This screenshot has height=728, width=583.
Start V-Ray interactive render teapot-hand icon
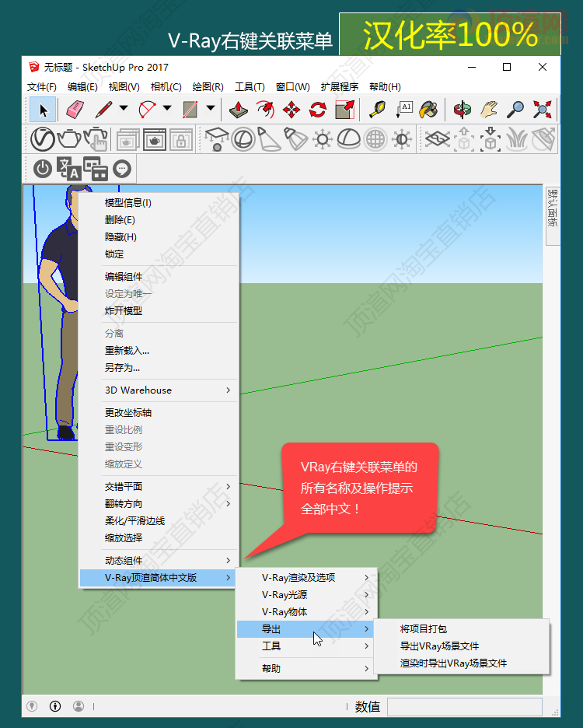[x=96, y=138]
